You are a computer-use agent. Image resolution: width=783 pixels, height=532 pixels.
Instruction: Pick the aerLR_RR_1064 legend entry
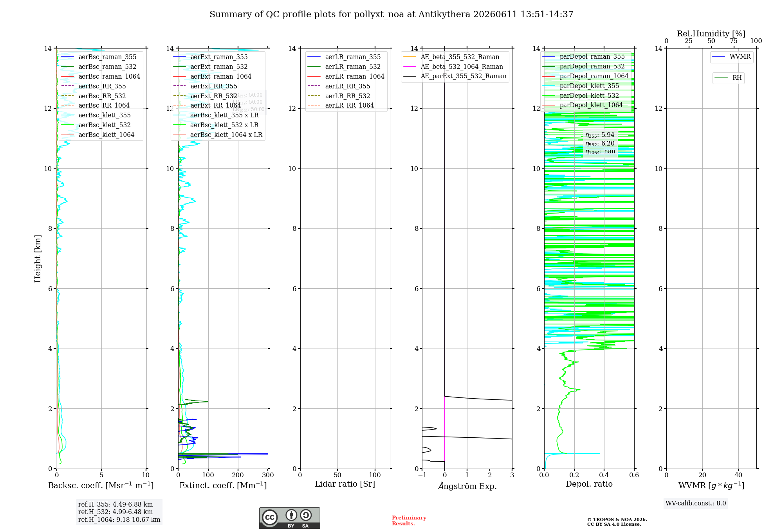pos(341,106)
